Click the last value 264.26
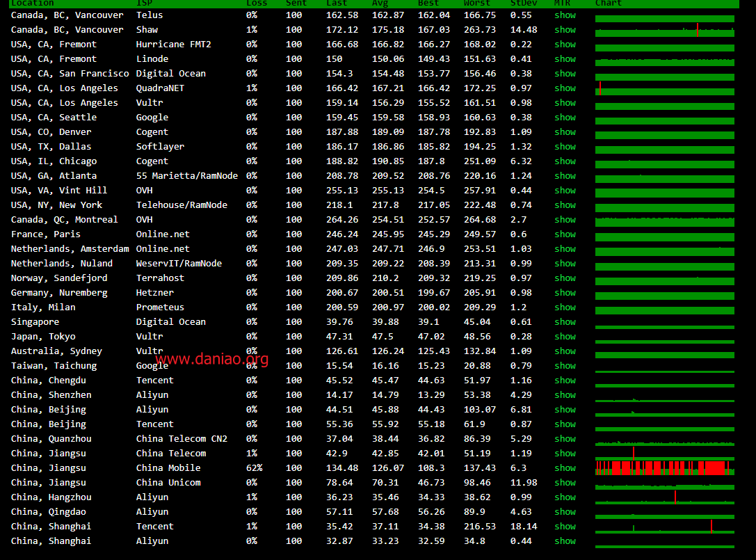The image size is (756, 560). 342,219
